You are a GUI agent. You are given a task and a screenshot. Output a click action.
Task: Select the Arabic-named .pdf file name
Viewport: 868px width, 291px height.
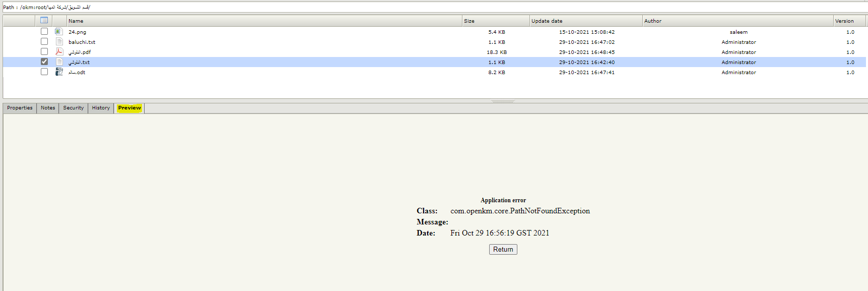80,52
